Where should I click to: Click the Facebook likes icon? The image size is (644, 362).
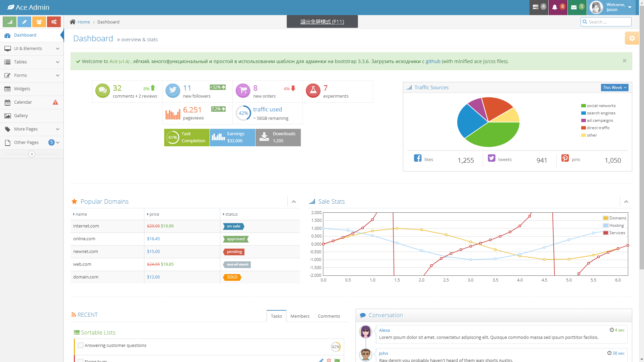point(418,158)
